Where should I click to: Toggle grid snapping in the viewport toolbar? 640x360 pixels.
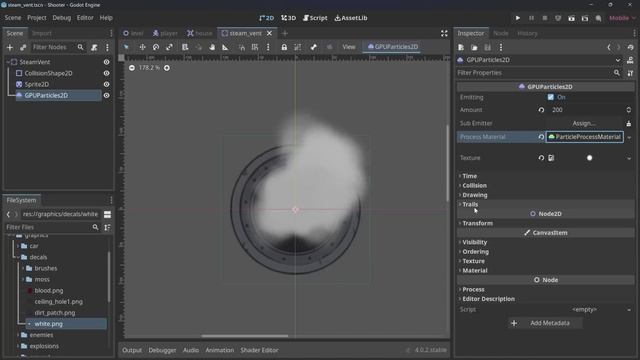point(255,47)
